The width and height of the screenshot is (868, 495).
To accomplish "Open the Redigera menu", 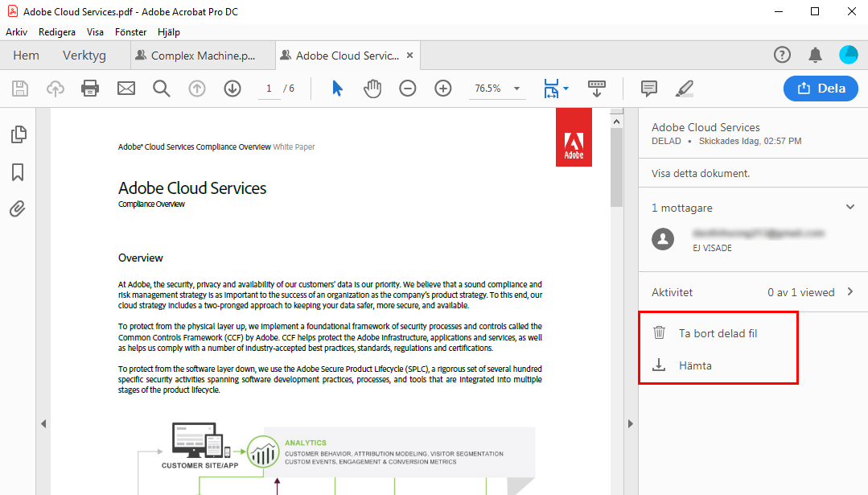I will [57, 32].
